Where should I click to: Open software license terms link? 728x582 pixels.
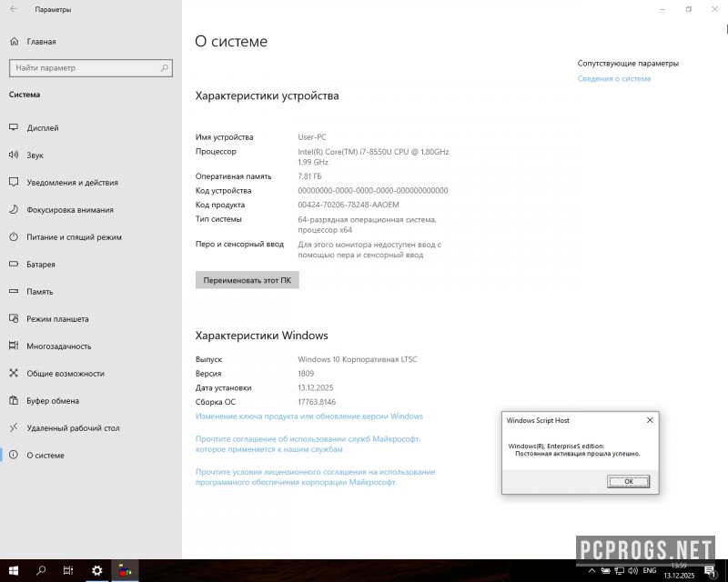(315, 477)
